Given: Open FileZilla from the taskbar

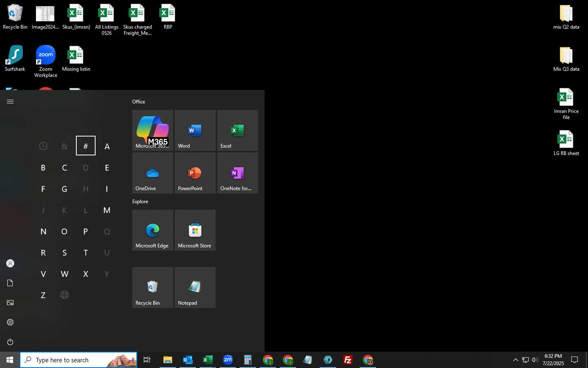Looking at the screenshot, I should click(x=348, y=360).
